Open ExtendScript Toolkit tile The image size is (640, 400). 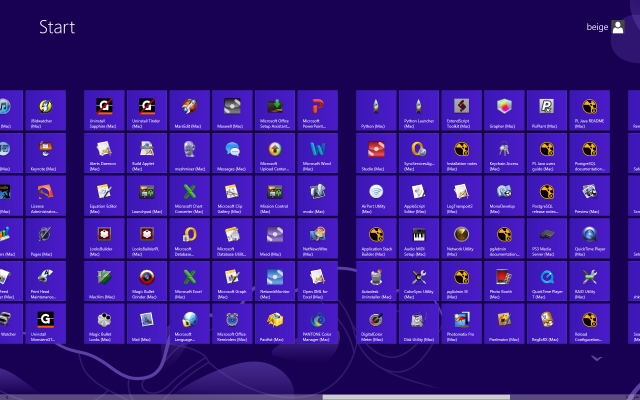click(461, 110)
